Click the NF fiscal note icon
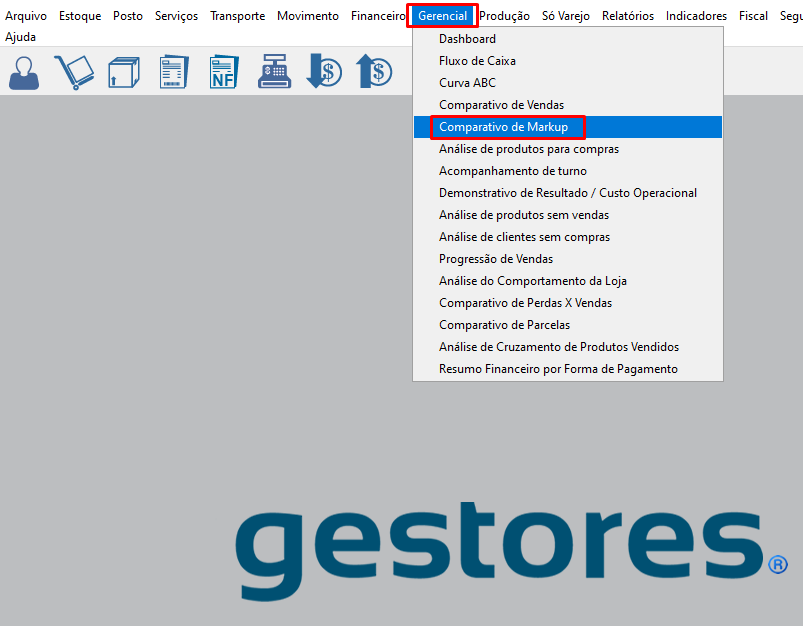The image size is (803, 626). point(224,73)
